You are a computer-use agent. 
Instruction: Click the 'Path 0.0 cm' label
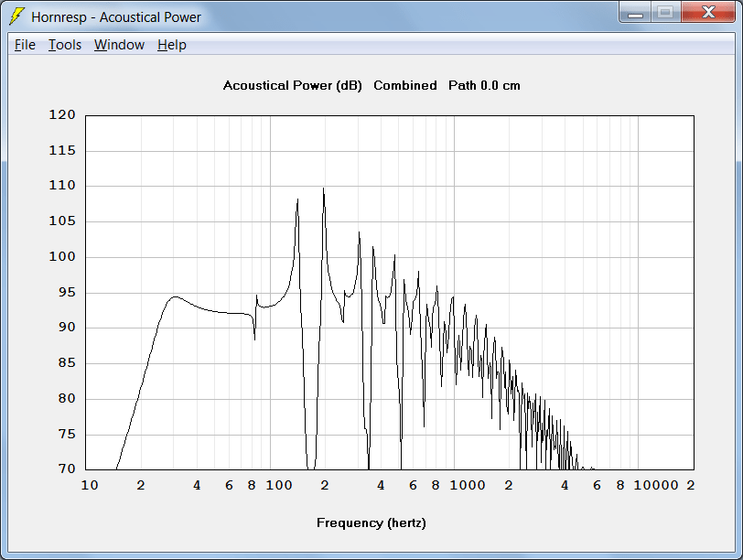point(484,86)
